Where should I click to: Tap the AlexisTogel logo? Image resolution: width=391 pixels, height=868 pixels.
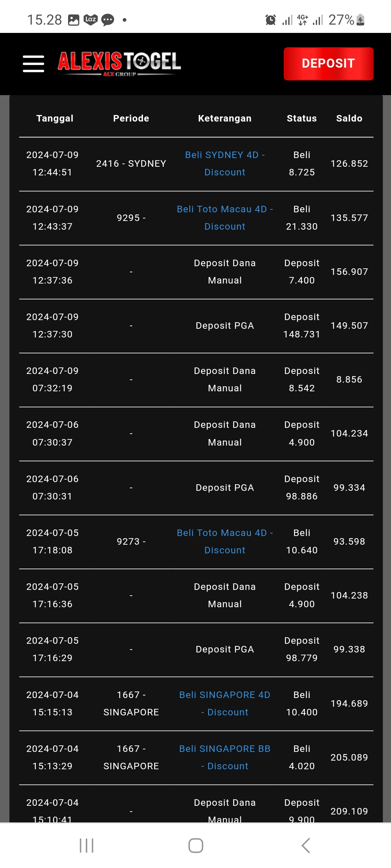pyautogui.click(x=119, y=63)
